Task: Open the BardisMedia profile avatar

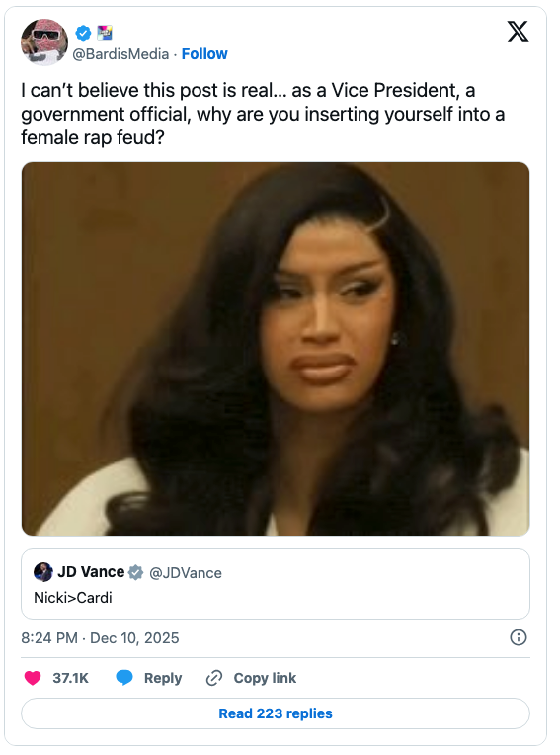Action: click(44, 42)
